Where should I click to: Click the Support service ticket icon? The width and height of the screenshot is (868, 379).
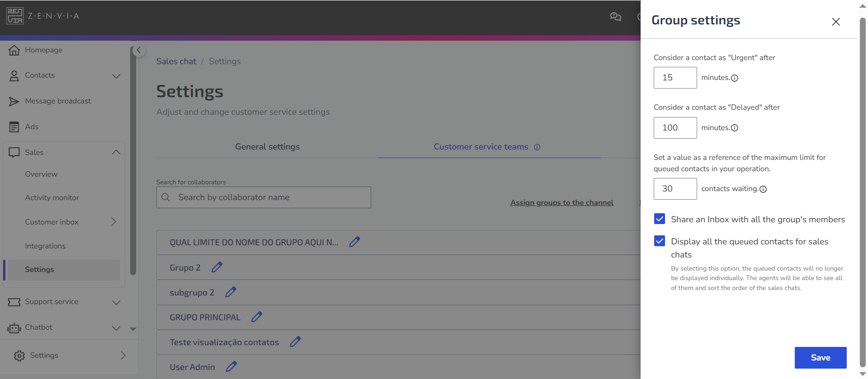(14, 302)
